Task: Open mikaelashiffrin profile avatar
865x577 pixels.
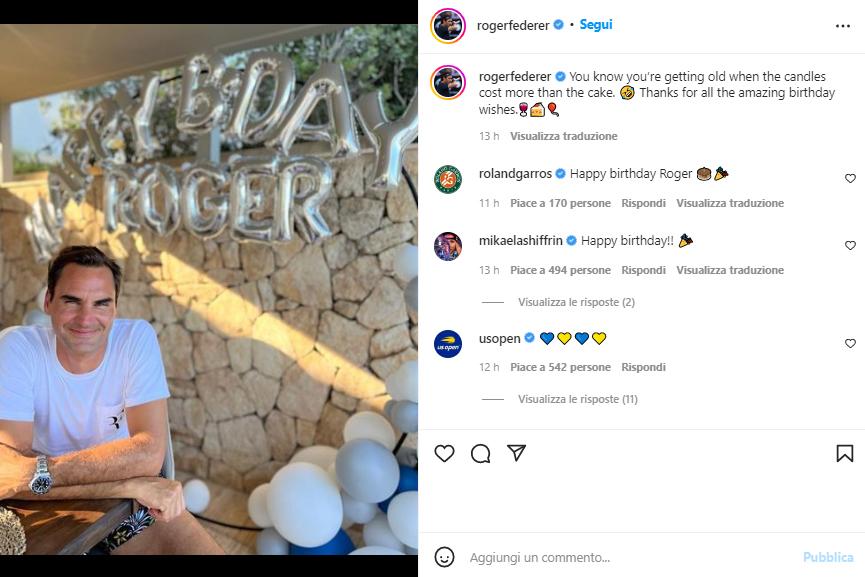Action: click(448, 246)
